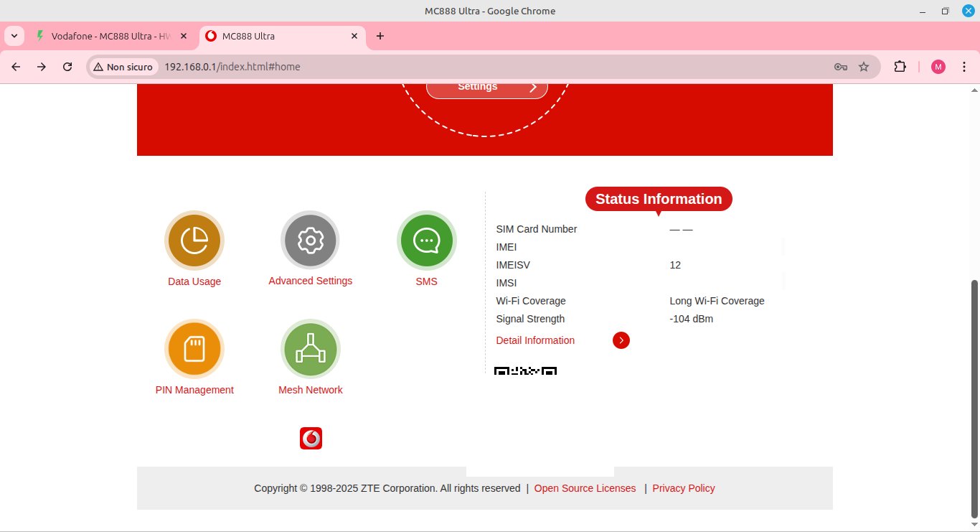Open PIN Management SIM card icon
The width and height of the screenshot is (980, 532).
[x=194, y=349]
